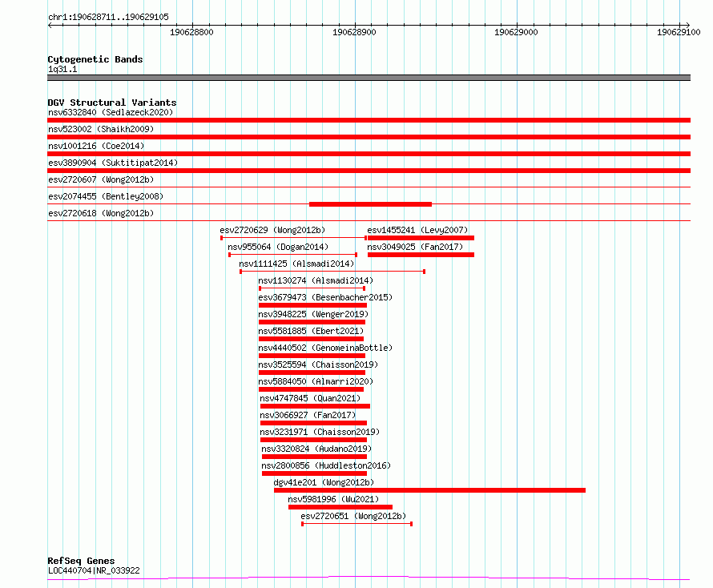Image resolution: width=713 pixels, height=588 pixels.
Task: Click ruler tick labeled 190628900
Action: point(354,32)
